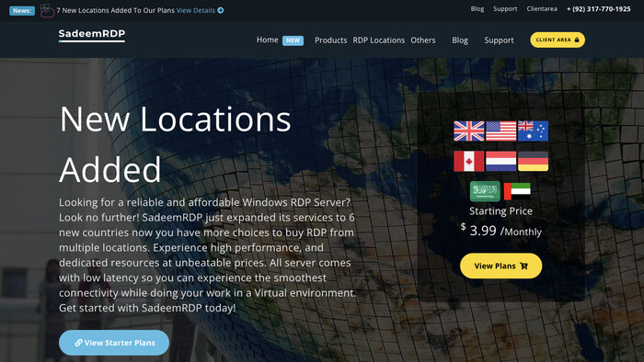Open the RDP Locations menu
This screenshot has width=644, height=362.
pos(379,40)
